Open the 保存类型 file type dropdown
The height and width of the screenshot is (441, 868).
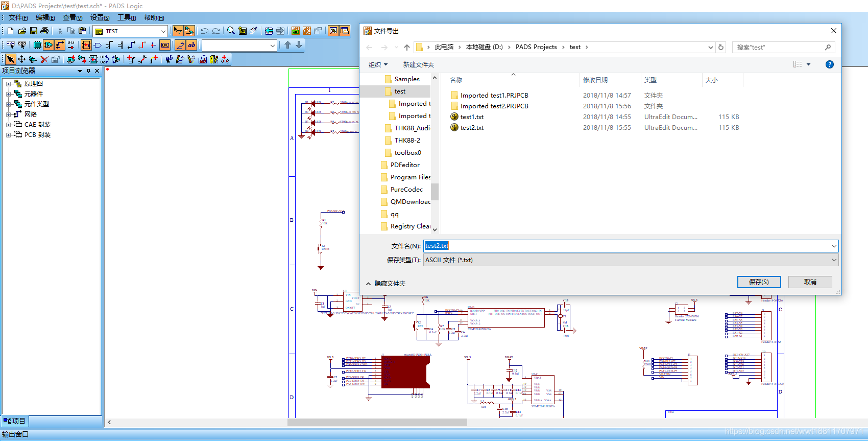tap(834, 260)
